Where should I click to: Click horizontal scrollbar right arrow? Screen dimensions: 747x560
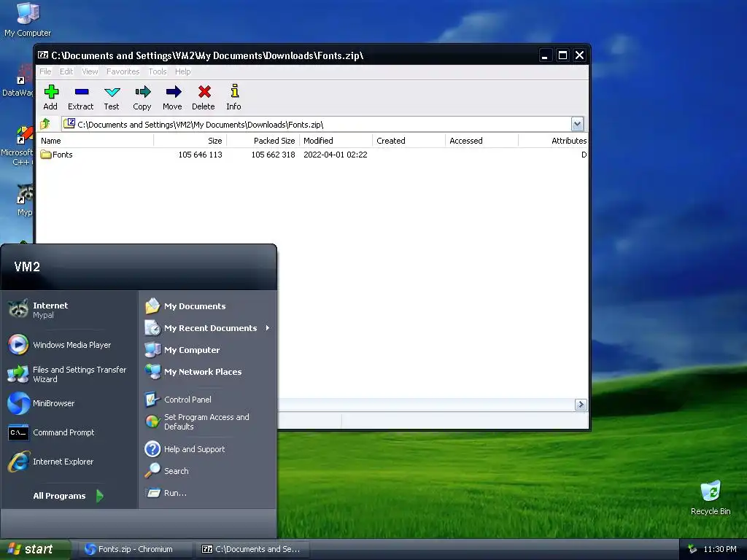(x=580, y=405)
